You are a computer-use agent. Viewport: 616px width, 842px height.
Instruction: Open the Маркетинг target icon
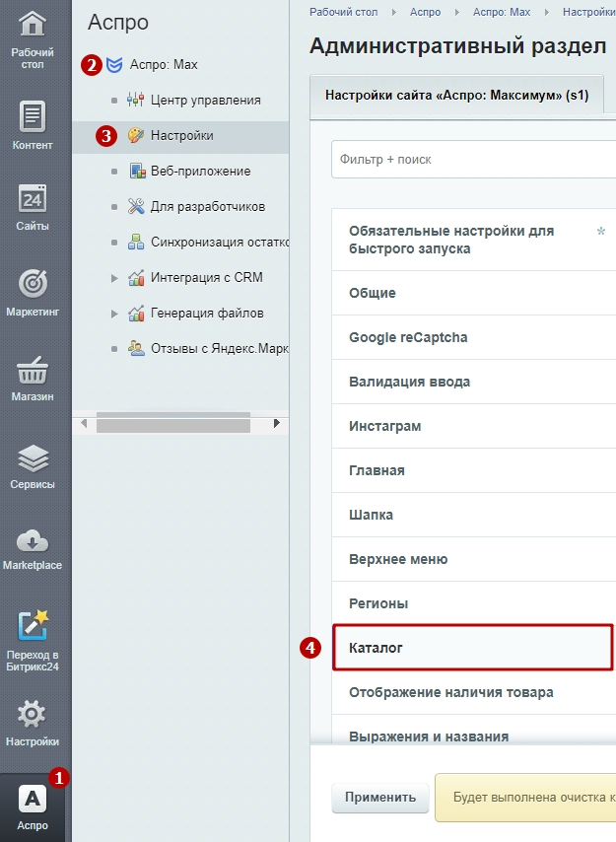(x=33, y=284)
